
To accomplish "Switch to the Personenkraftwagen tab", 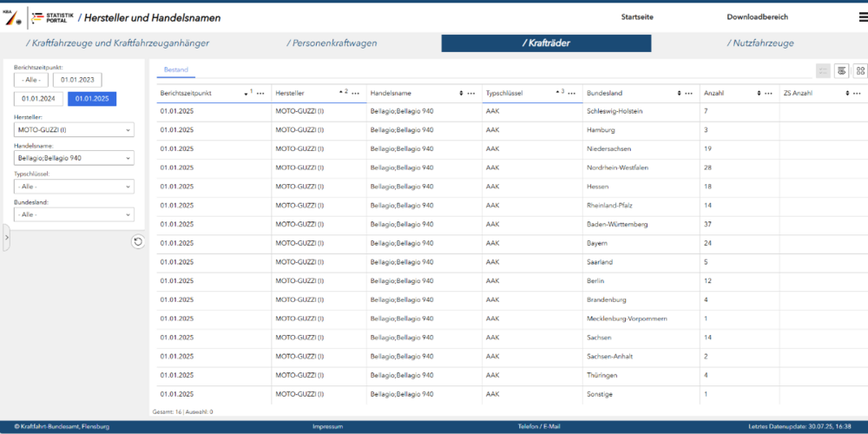I will click(x=333, y=43).
